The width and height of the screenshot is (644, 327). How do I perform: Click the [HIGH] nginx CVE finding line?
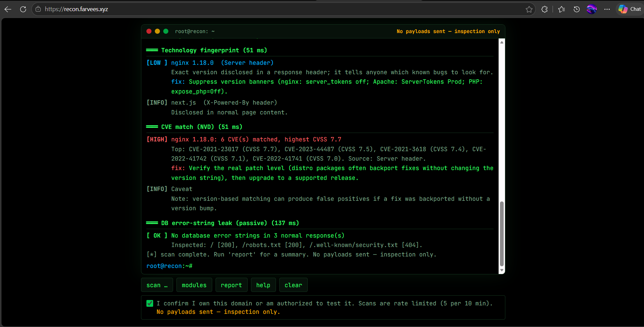click(244, 139)
